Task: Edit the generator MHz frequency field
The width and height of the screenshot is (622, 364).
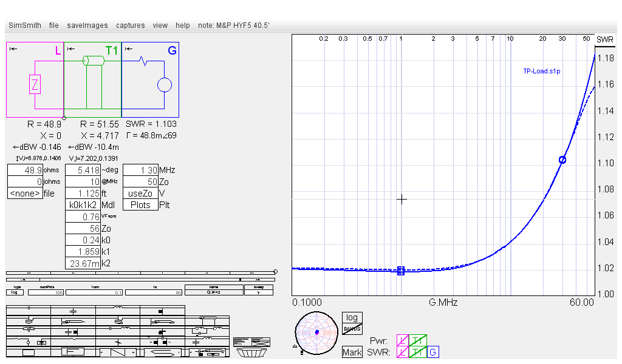Action: [x=140, y=170]
